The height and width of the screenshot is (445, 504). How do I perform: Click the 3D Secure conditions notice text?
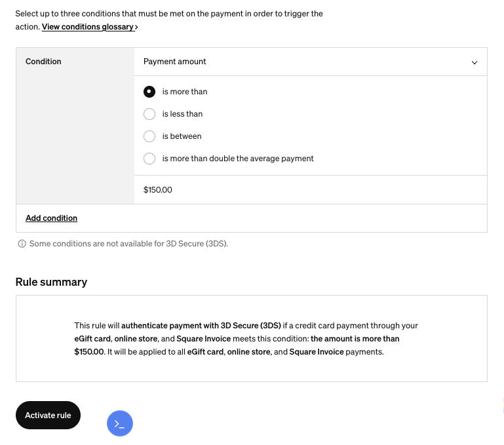pyautogui.click(x=128, y=244)
